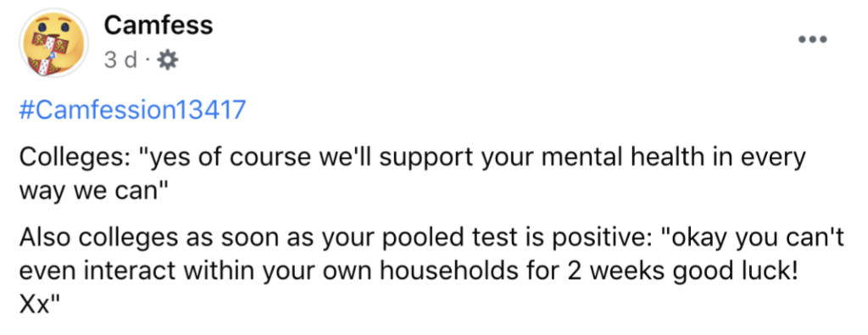Visit the Camfess page via its name
Image resolution: width=868 pixels, height=335 pixels.
pos(159,25)
